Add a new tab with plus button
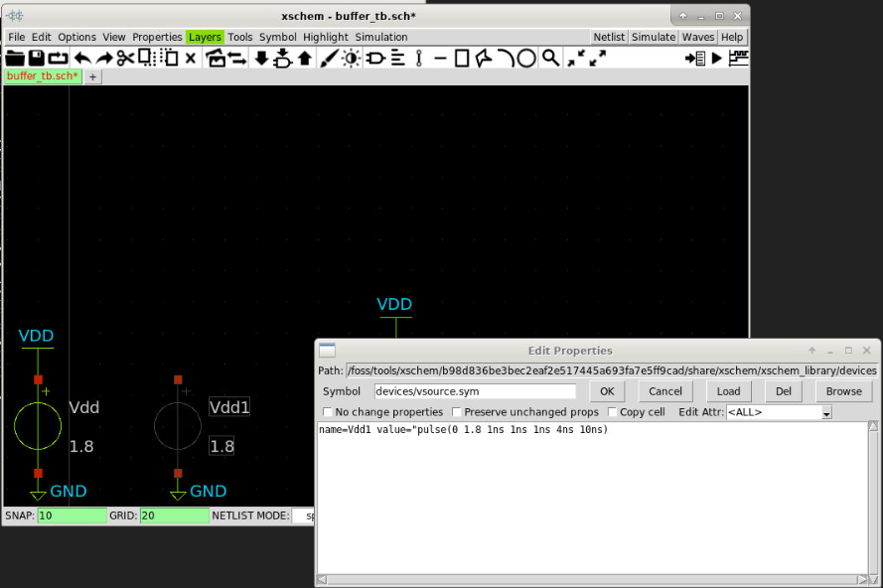883x588 pixels. pos(93,76)
